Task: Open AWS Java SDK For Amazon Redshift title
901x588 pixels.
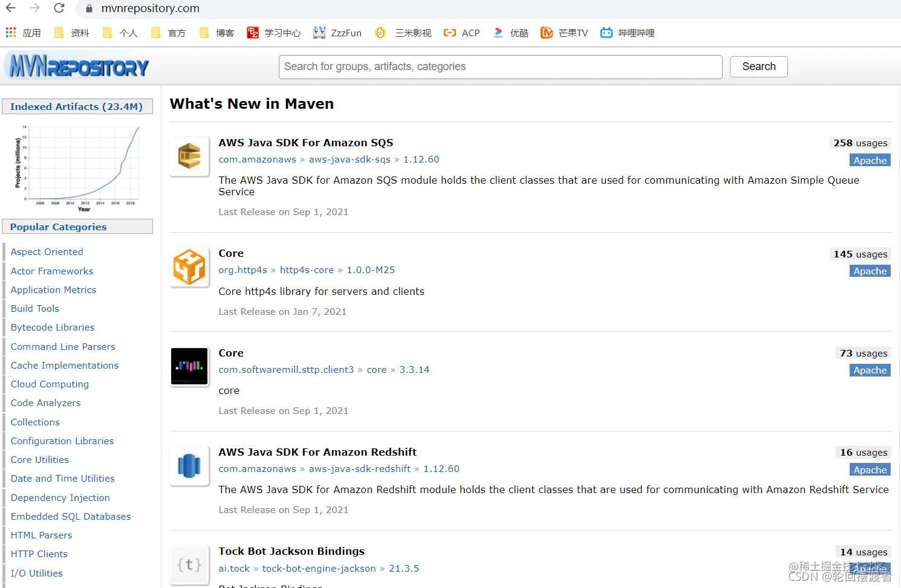Action: [x=317, y=452]
